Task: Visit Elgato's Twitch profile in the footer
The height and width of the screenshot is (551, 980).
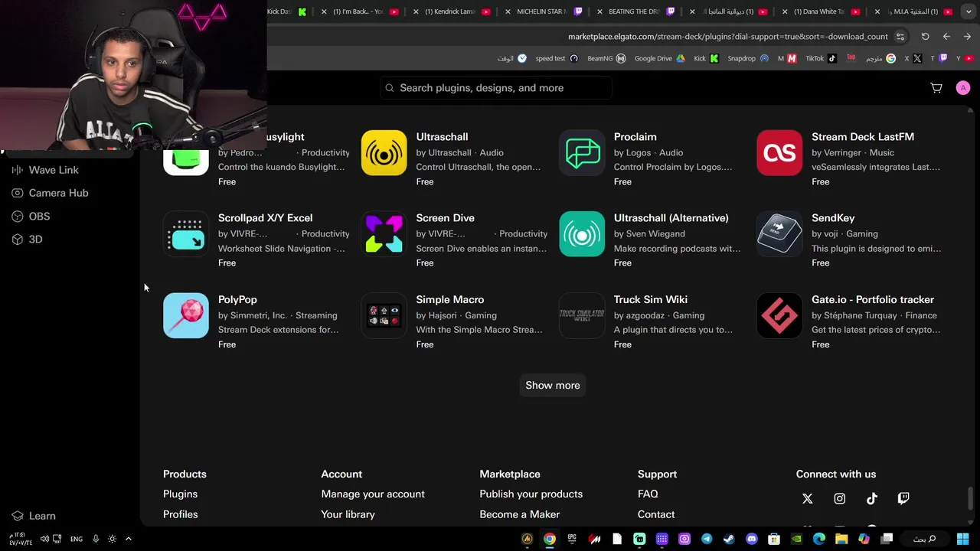Action: tap(903, 499)
